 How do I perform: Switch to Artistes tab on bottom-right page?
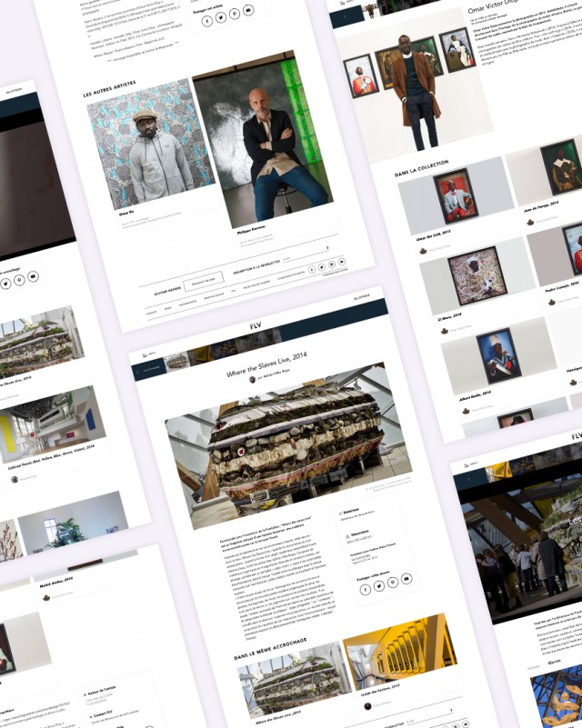point(533,667)
